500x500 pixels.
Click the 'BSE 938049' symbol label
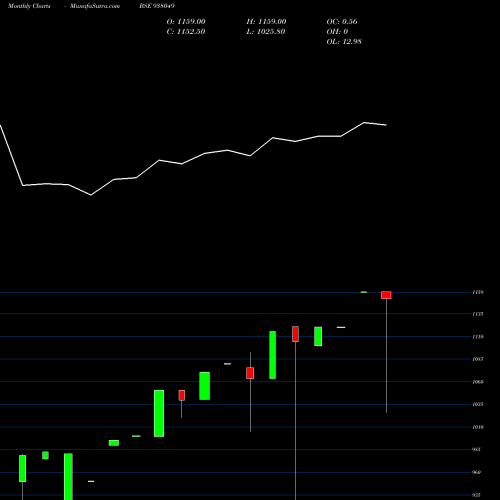click(157, 6)
